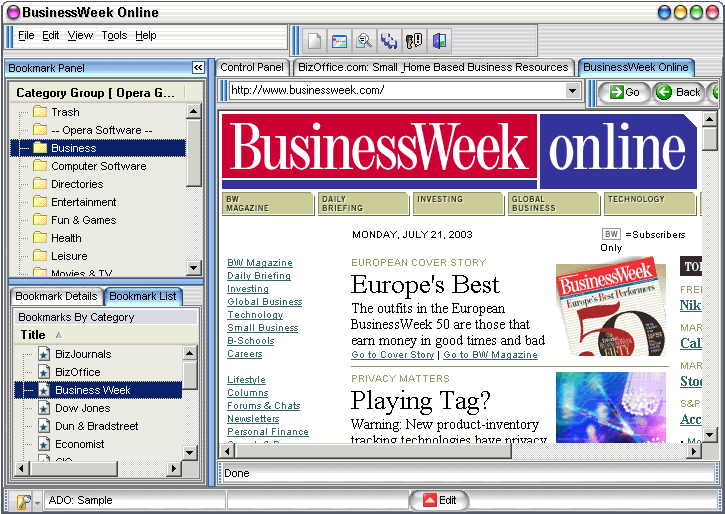Select the Business category row
The image size is (725, 514).
[x=98, y=148]
